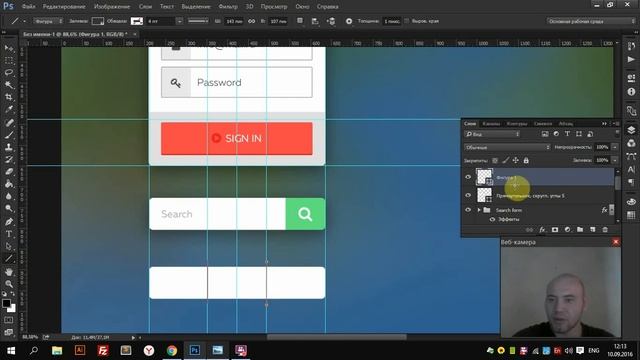The width and height of the screenshot is (640, 360).
Task: Hide the Фигура 1 layer
Action: pyautogui.click(x=468, y=177)
